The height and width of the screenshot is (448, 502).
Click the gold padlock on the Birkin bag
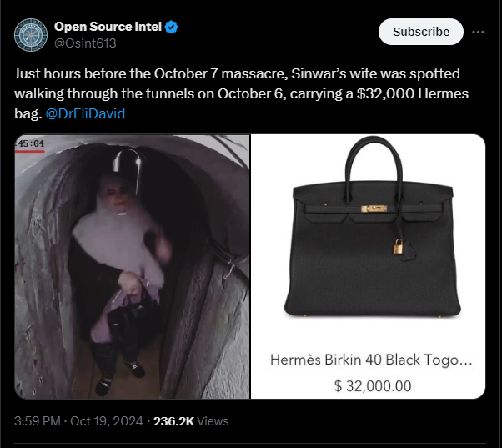(398, 246)
